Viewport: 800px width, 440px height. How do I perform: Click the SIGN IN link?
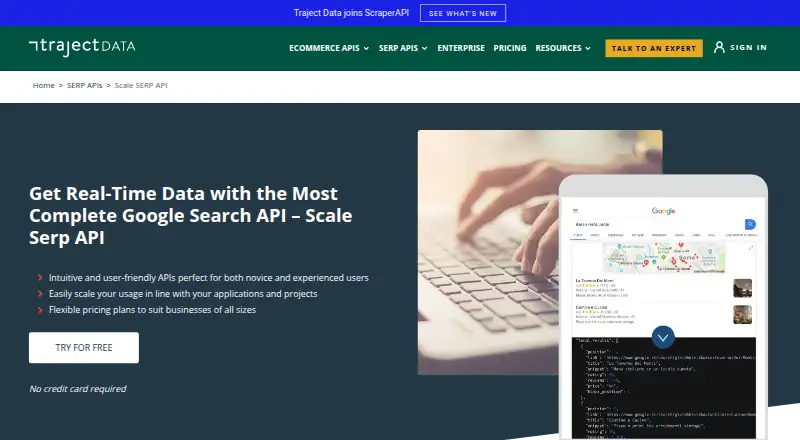coord(748,47)
